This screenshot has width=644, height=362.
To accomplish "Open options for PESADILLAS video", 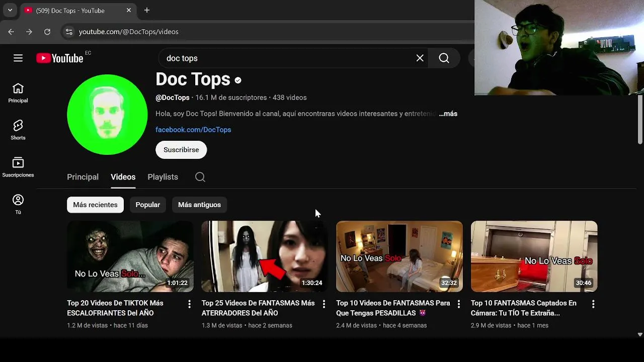I will pyautogui.click(x=458, y=304).
